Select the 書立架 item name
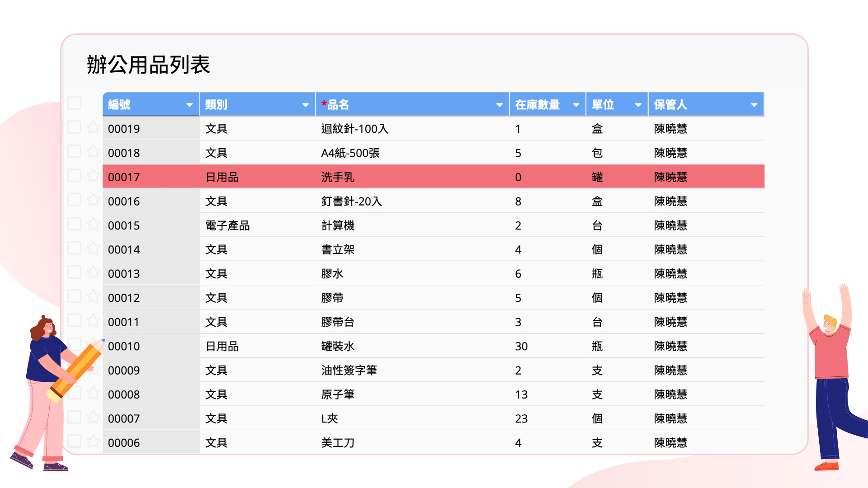 338,250
